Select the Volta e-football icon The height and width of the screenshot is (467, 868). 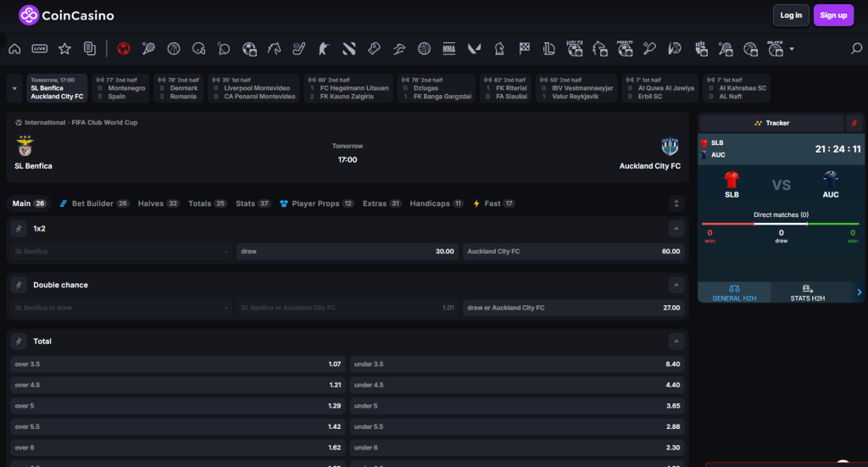click(x=575, y=48)
